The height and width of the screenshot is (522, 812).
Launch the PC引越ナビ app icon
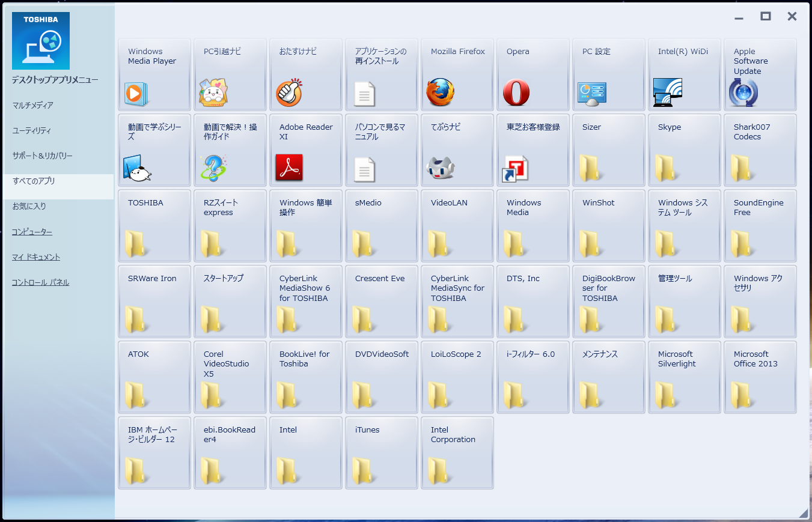click(213, 93)
